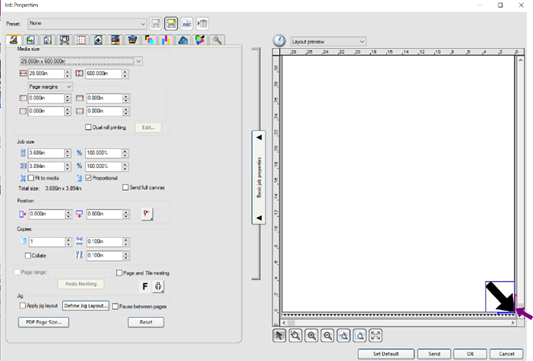Open the Page margins dropdown

tap(50, 87)
